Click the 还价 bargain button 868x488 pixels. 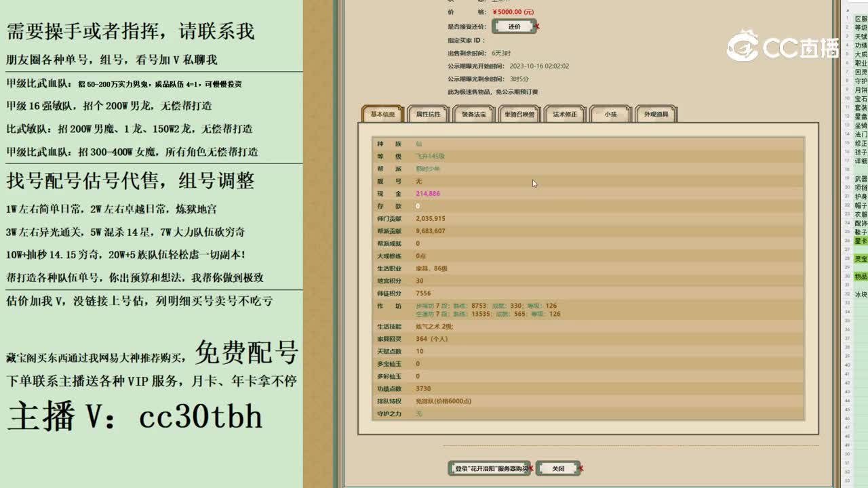click(x=514, y=26)
